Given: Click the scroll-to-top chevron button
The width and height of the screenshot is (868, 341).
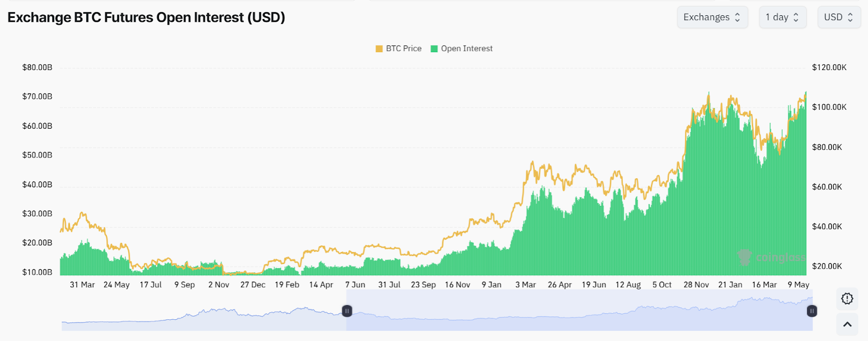Looking at the screenshot, I should [x=847, y=324].
